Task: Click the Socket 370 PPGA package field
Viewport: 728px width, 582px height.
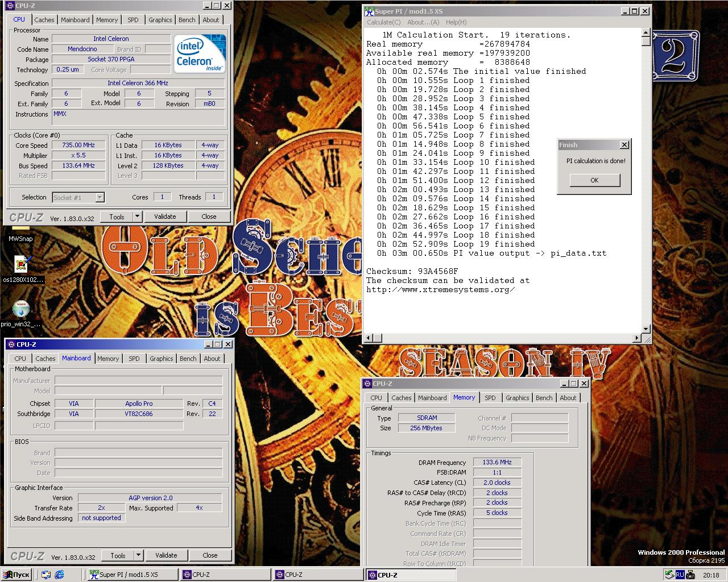Action: (111, 59)
